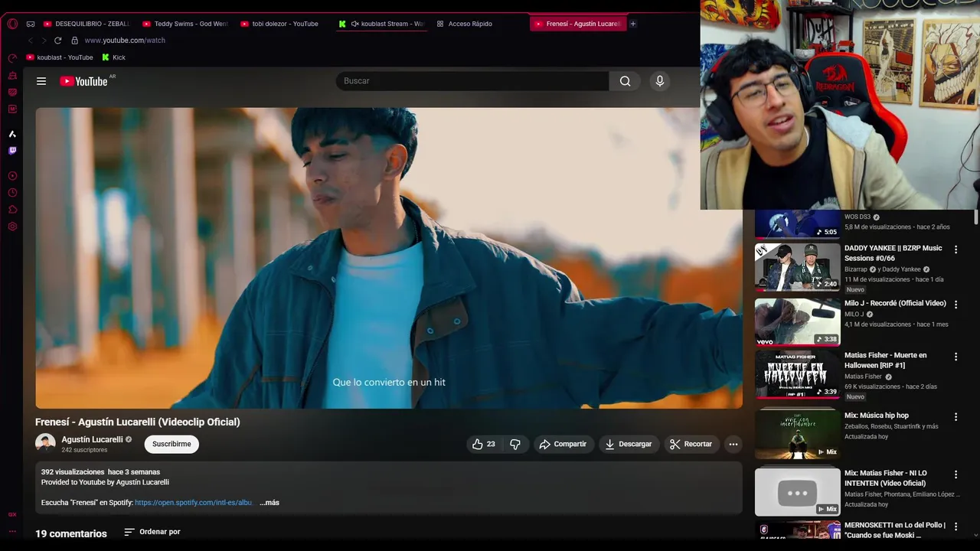Open the 'M' mods icon in sidebar

[12, 109]
